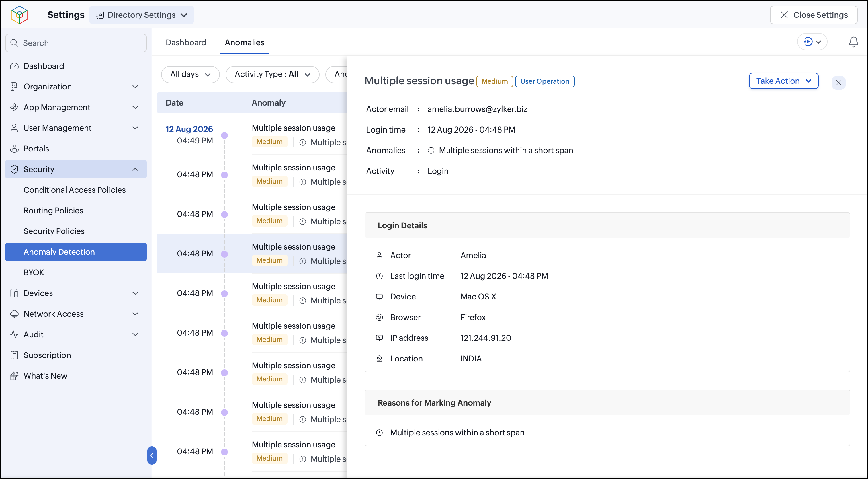868x479 pixels.
Task: Click the timeline dot for 04:49 PM entry
Action: point(224,135)
